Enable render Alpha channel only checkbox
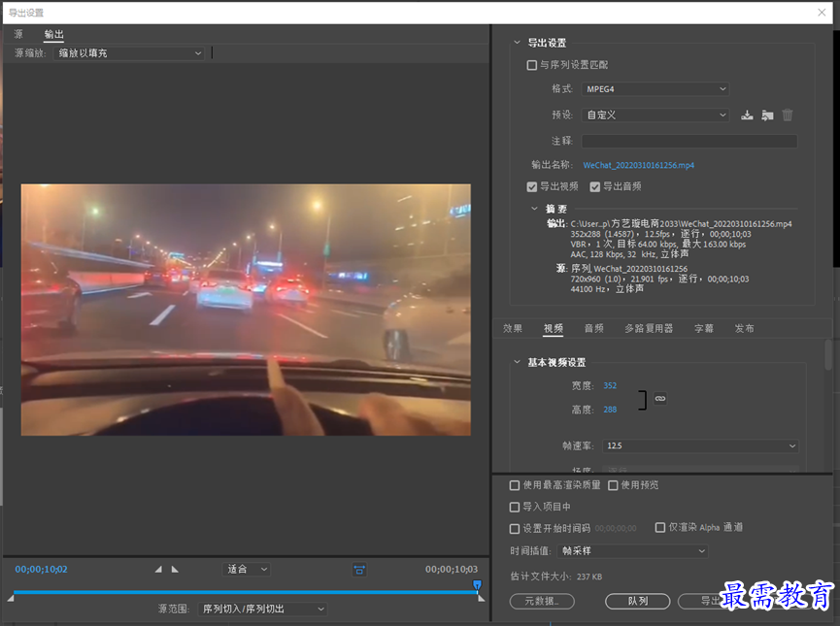Viewport: 840px width, 626px height. [660, 527]
